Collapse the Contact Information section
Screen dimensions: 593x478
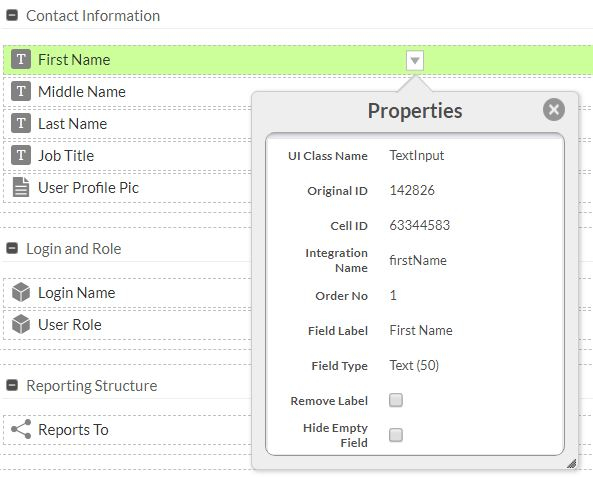12,16
